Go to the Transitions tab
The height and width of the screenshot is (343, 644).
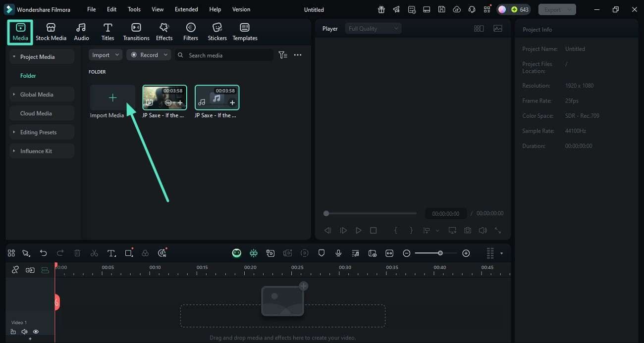click(x=136, y=32)
